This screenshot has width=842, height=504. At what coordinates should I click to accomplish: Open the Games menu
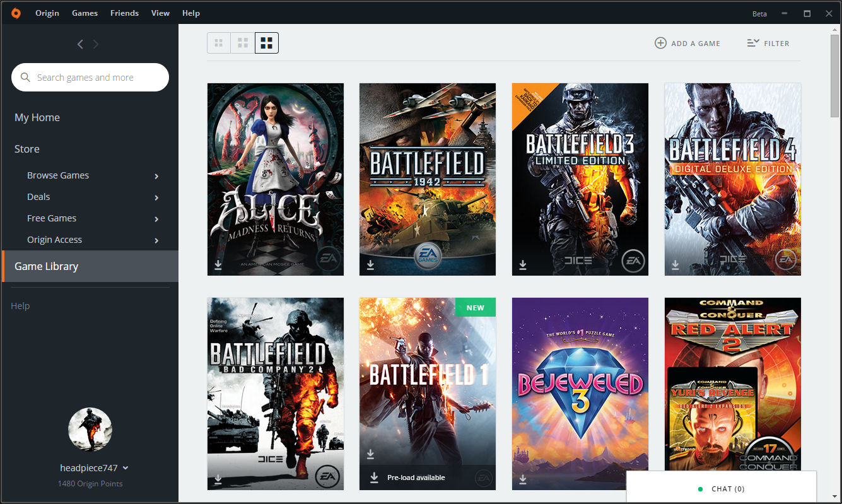point(85,13)
